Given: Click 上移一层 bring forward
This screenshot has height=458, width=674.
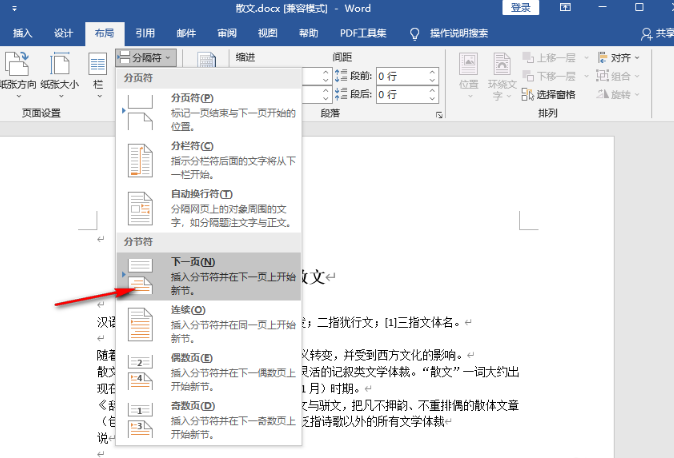Looking at the screenshot, I should (x=548, y=57).
